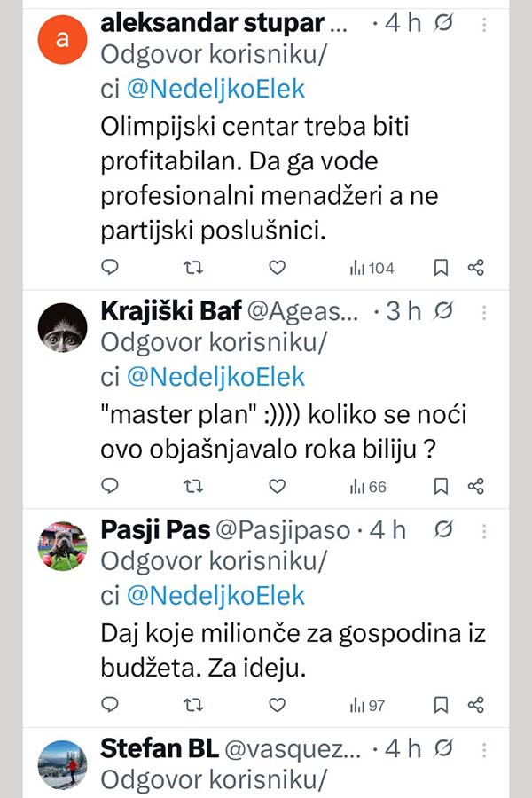Viewport: 532px width, 798px height.
Task: Open @NedeljkoElek mention in Krajiški Baf's reply
Action: tap(215, 376)
